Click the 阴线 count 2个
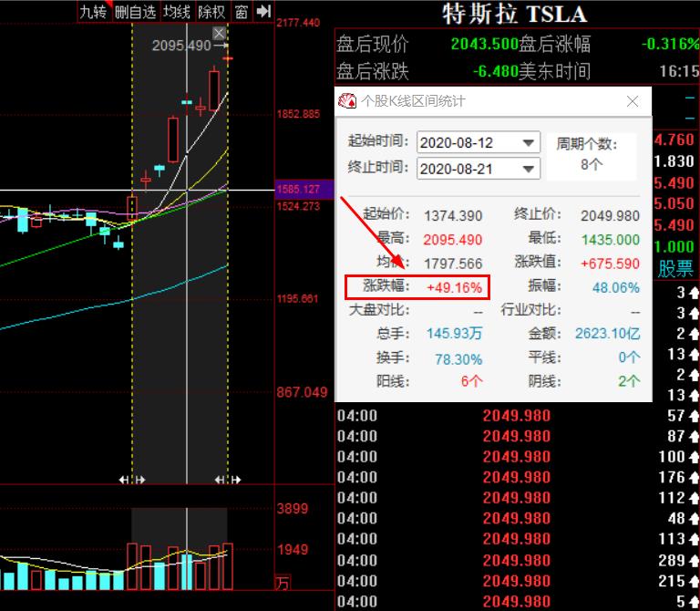This screenshot has width=700, height=611. [629, 381]
